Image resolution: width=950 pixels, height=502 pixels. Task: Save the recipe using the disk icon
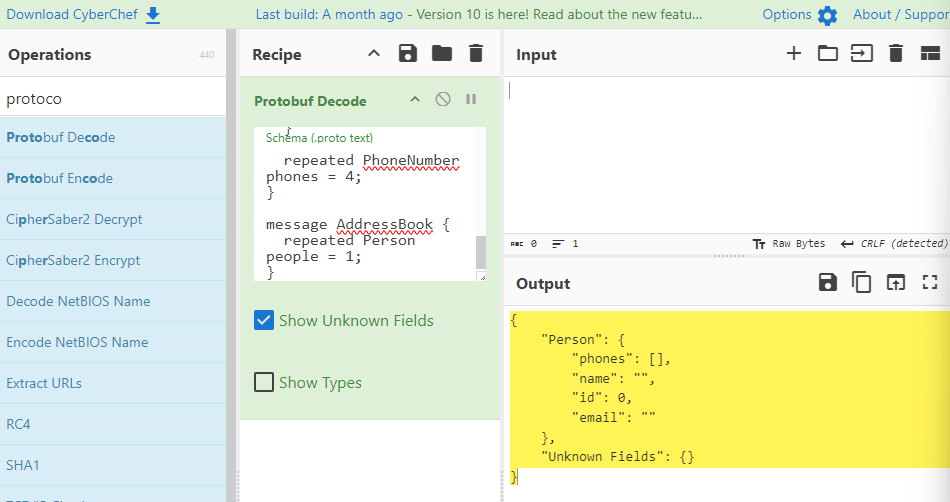click(x=407, y=54)
